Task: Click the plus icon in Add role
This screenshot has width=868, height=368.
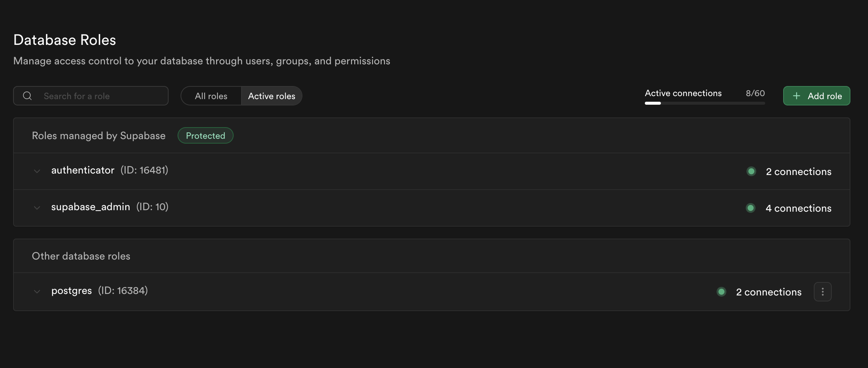Action: [797, 96]
